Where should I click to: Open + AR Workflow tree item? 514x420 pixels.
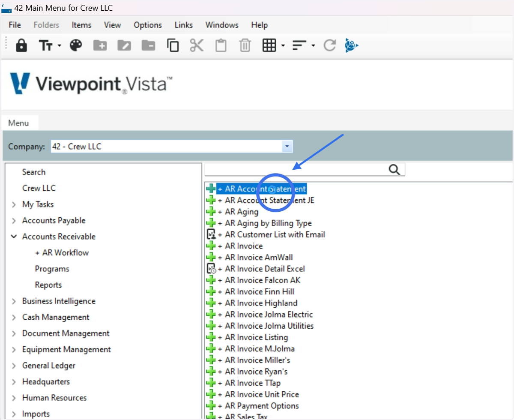pos(62,252)
